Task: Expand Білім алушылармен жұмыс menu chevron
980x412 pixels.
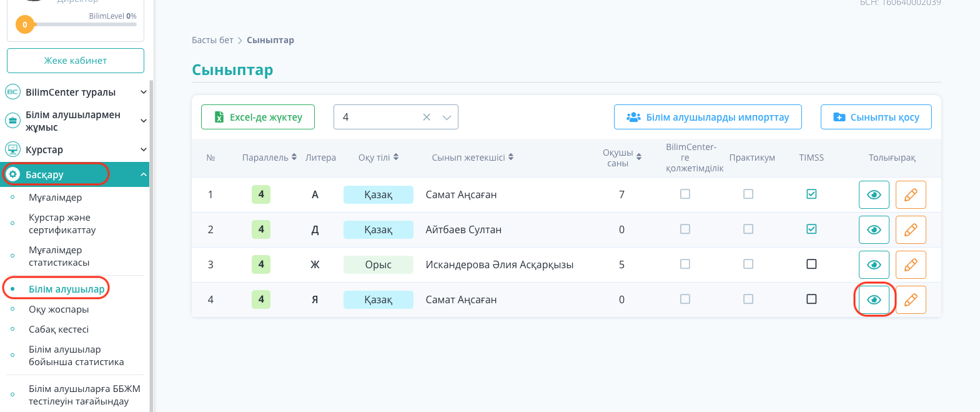Action: point(144,121)
